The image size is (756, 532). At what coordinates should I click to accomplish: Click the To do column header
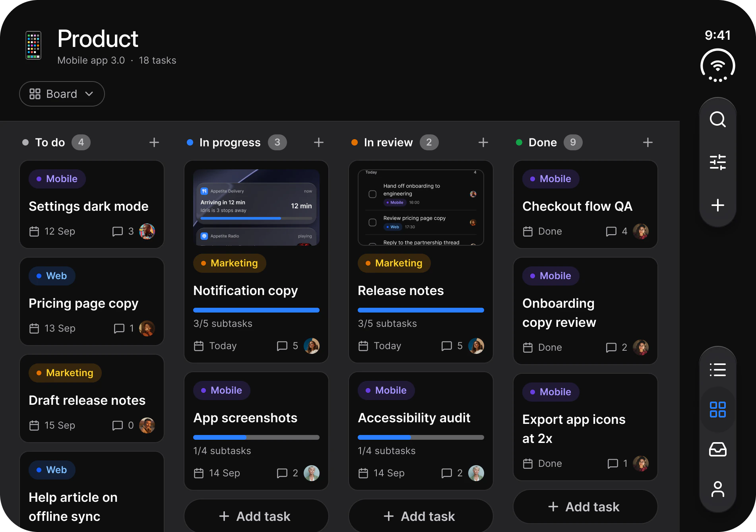click(x=50, y=142)
